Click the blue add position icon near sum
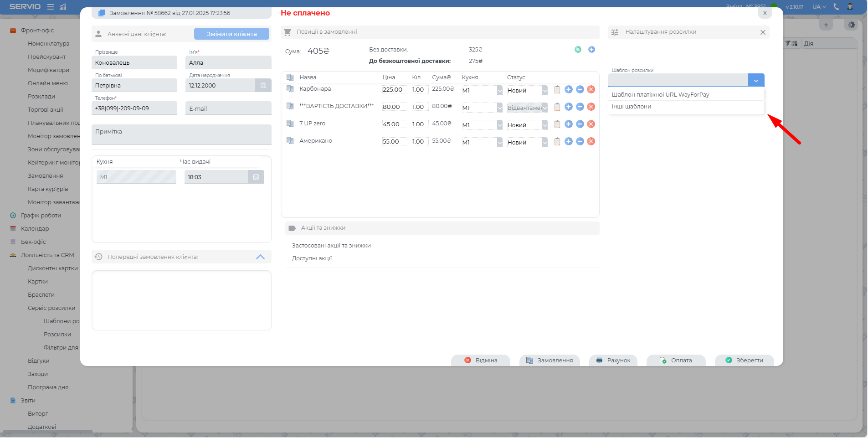Viewport: 868px width, 438px height. coord(591,50)
